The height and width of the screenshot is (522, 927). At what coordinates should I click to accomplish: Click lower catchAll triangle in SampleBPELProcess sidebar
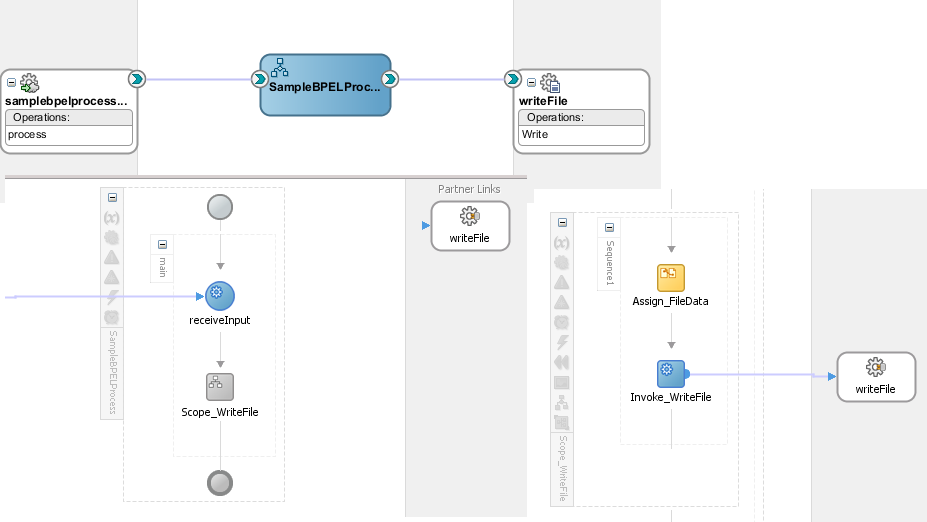(112, 277)
